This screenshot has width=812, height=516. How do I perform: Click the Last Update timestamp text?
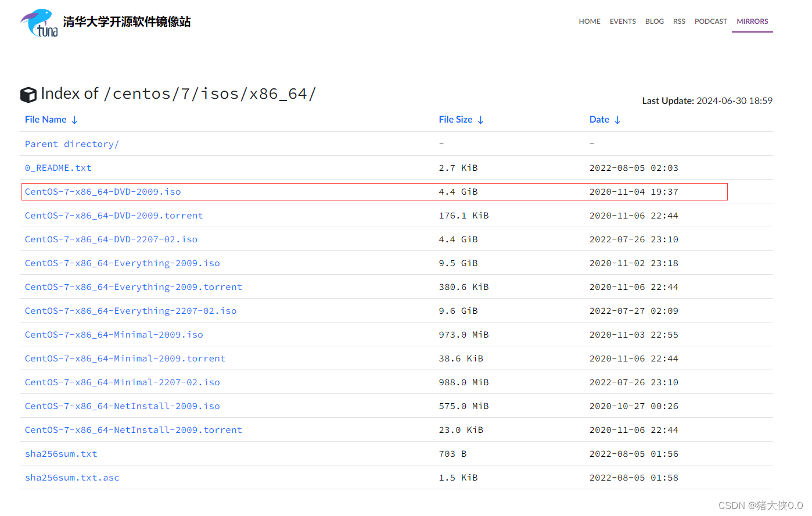(707, 101)
